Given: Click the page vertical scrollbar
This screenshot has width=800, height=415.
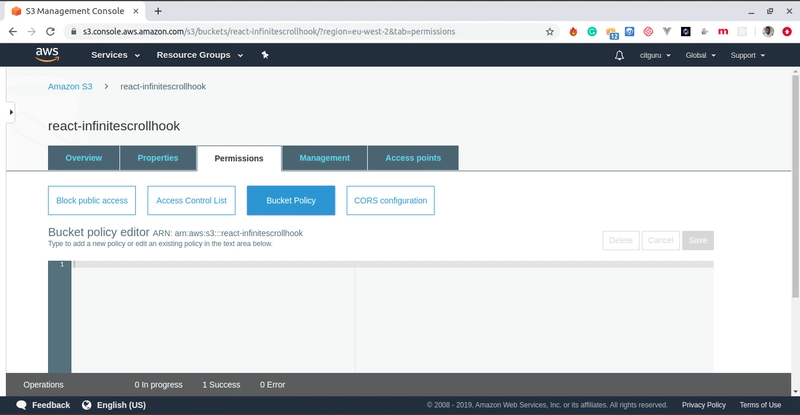Looking at the screenshot, I should (795, 186).
